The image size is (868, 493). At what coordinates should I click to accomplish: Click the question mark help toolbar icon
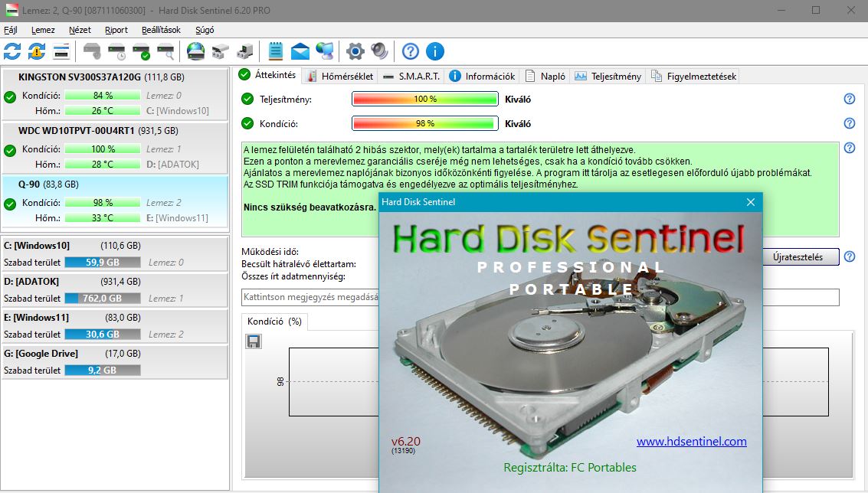tap(410, 51)
